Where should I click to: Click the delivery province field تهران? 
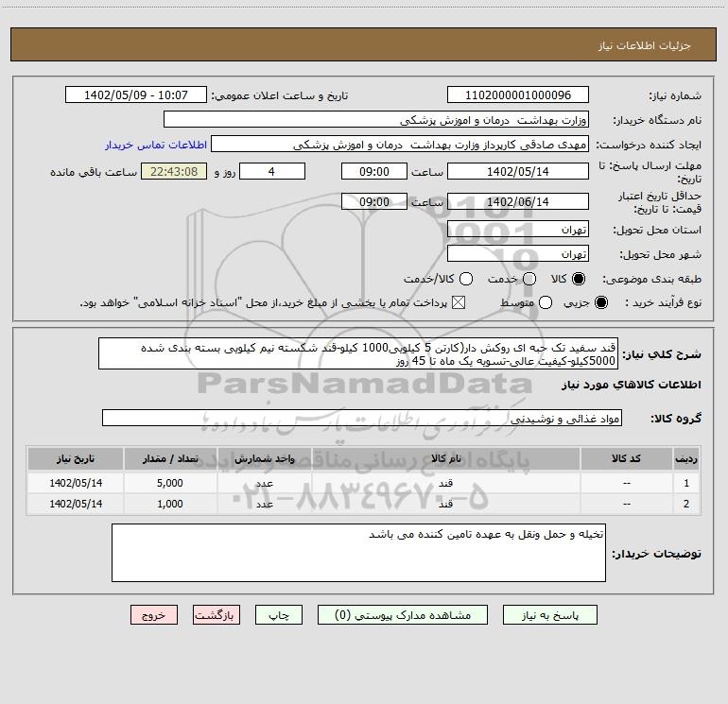tap(518, 230)
